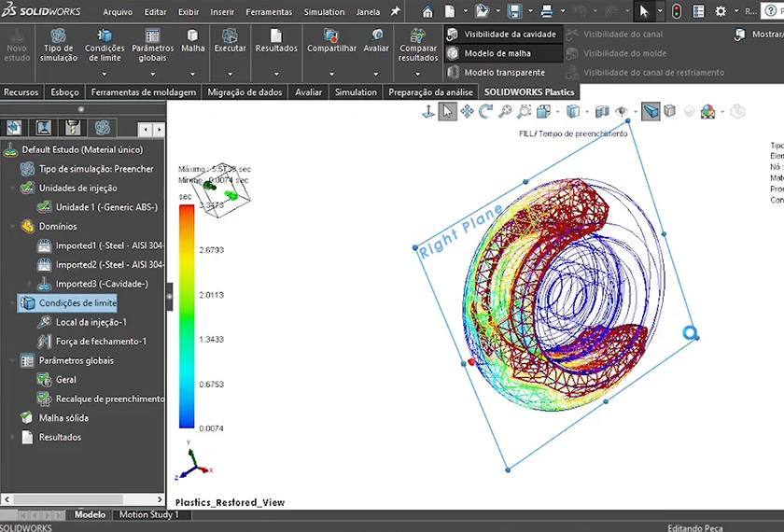The width and height of the screenshot is (784, 532).
Task: Click the Pan move arrows icon
Action: [467, 111]
